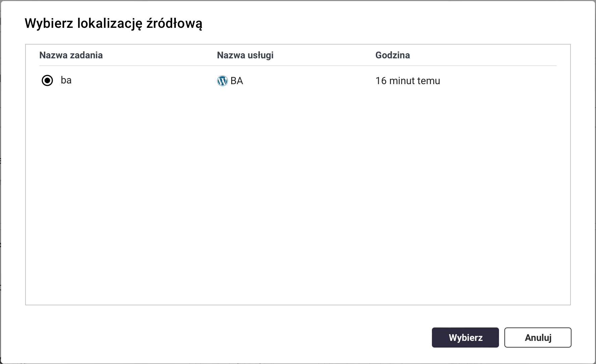Sort by the "Nazwa zadania" column header
This screenshot has width=596, height=364.
coord(71,55)
